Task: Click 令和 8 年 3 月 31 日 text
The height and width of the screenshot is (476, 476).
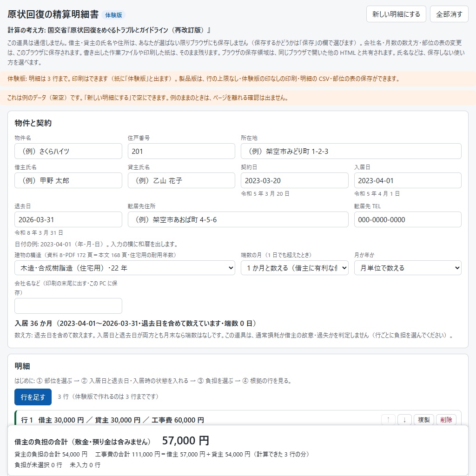Action: tap(39, 232)
